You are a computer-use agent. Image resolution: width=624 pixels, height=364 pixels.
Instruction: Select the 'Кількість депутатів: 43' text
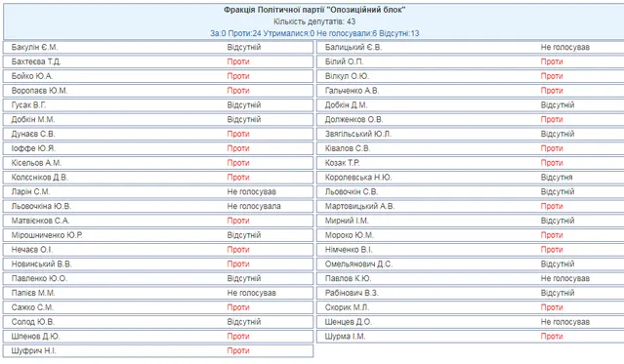point(314,21)
